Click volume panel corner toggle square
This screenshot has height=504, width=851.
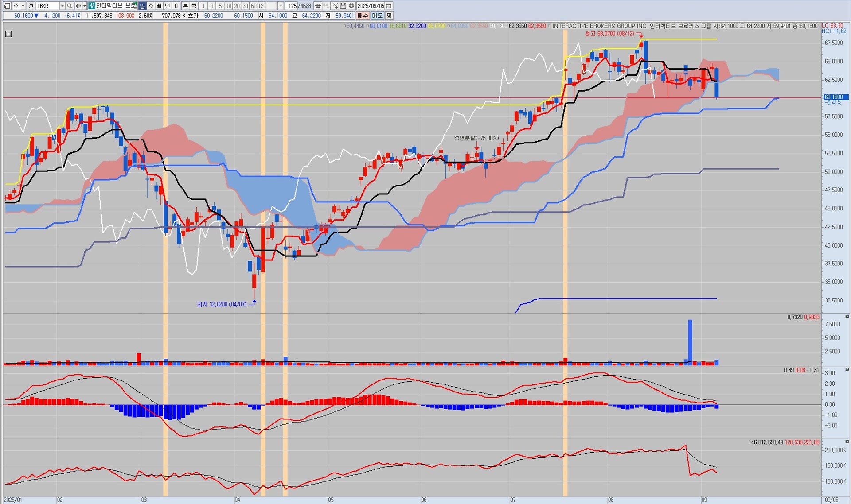[847, 317]
